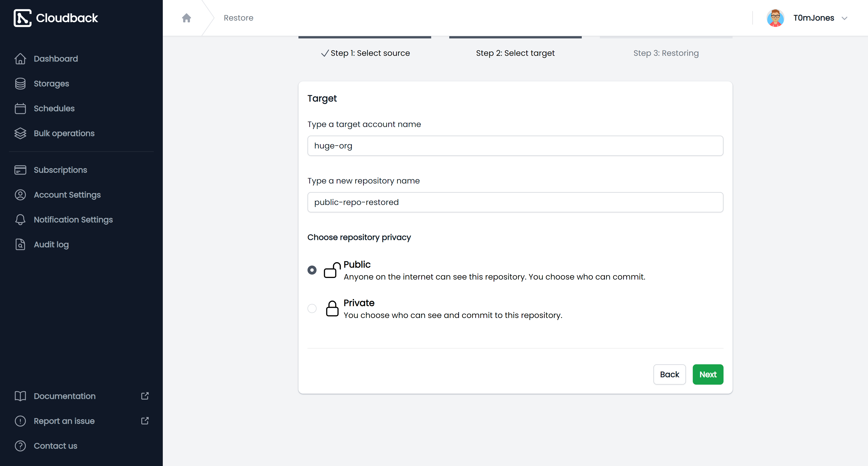Click the T0mJones username text

(x=814, y=18)
